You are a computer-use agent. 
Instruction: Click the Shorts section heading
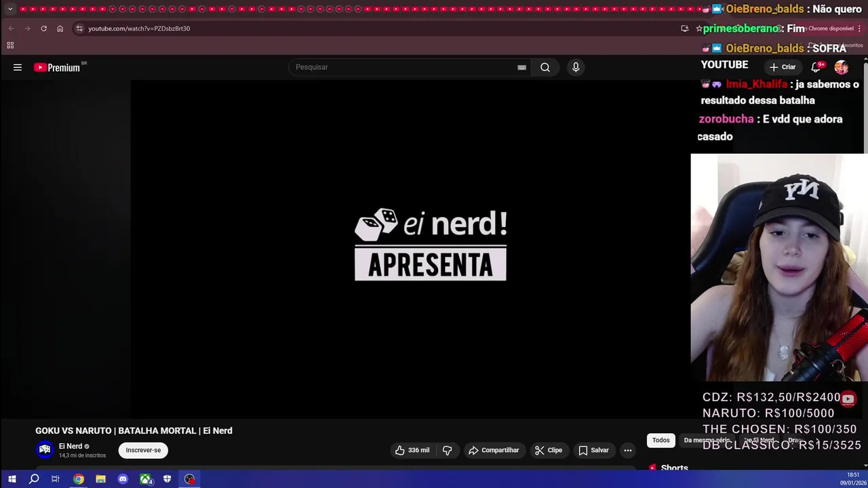pos(674,468)
